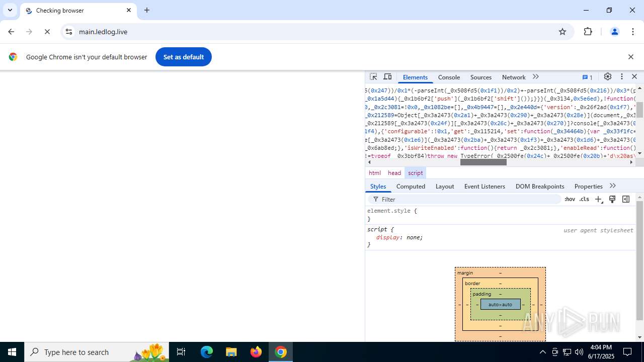
Task: Set Chrome as default browser
Action: pyautogui.click(x=184, y=57)
